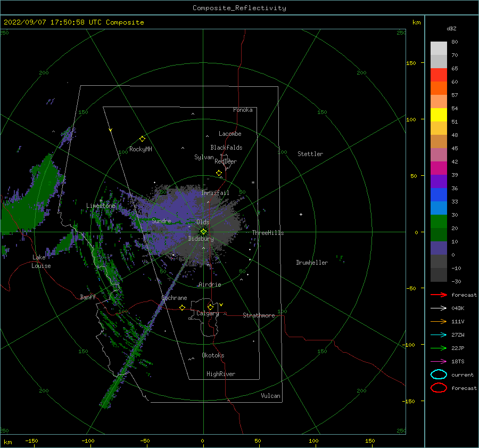Click the RockyMH label
Viewport: 479px width, 448px height.
tap(141, 149)
